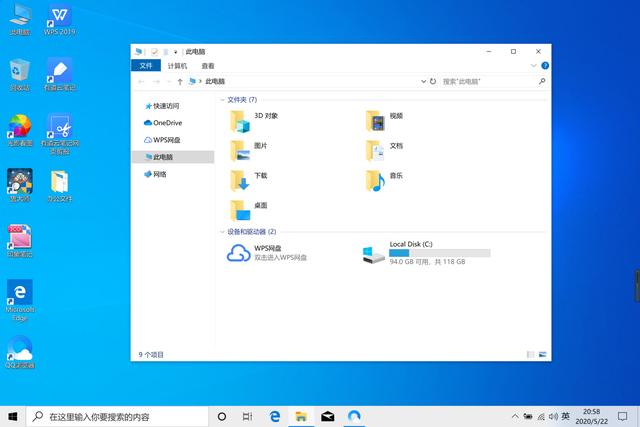This screenshot has height=427, width=640.
Task: Click the properties quick access toolbar icon
Action: point(154,51)
